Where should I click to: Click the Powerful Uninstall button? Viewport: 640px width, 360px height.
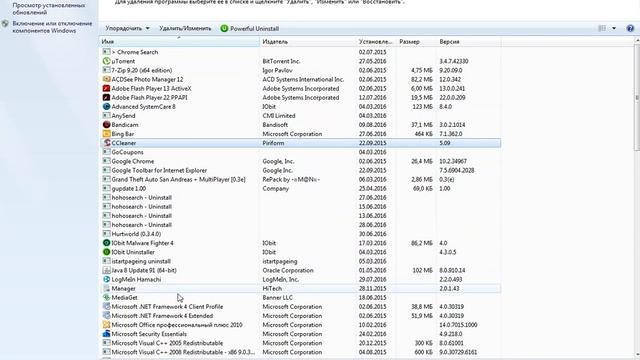coord(250,29)
